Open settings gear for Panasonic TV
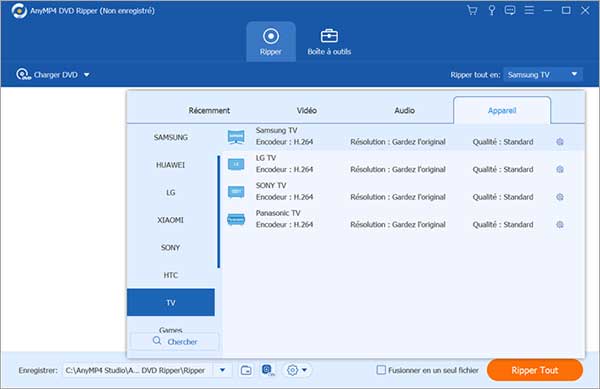600x389 pixels. tap(560, 225)
